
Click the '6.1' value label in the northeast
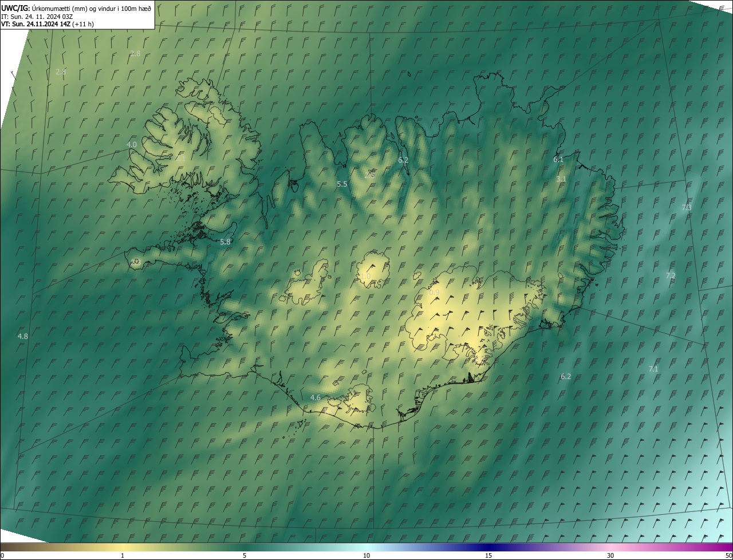[558, 159]
